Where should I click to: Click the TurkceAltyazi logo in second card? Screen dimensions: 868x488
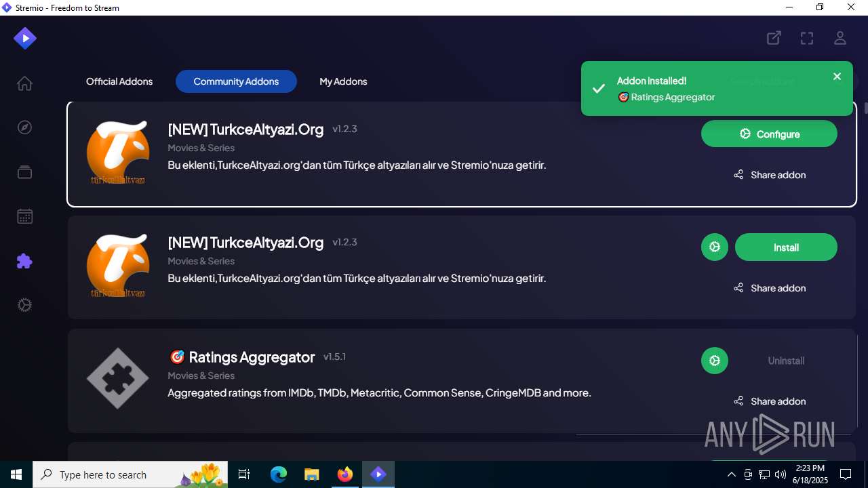pos(118,266)
